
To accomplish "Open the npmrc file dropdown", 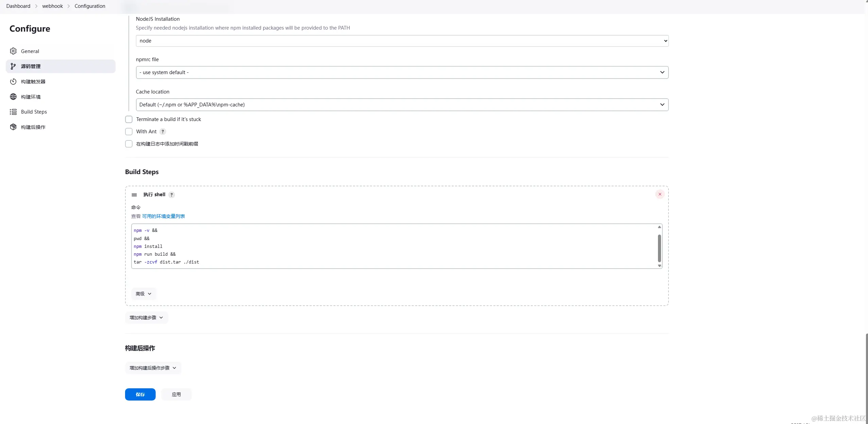I will [402, 72].
